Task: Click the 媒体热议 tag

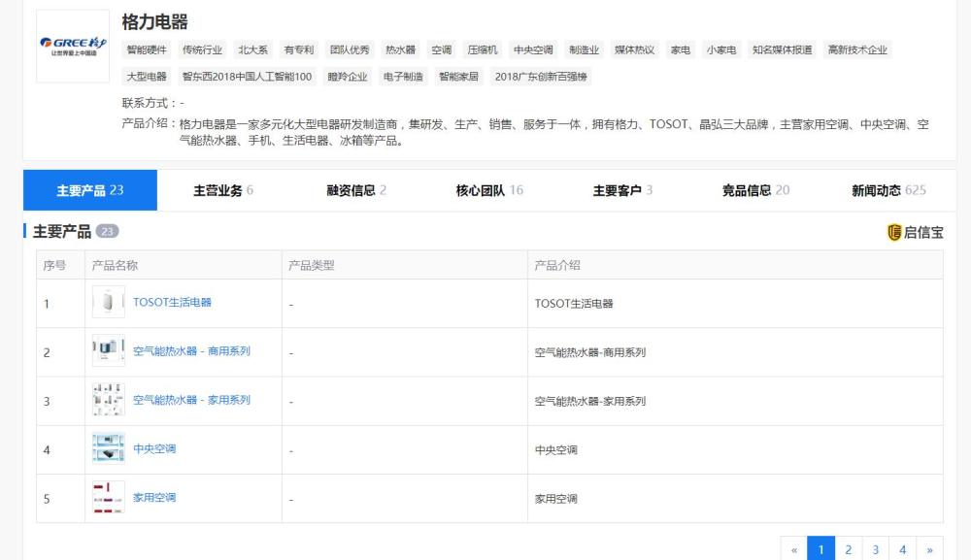Action: point(635,50)
